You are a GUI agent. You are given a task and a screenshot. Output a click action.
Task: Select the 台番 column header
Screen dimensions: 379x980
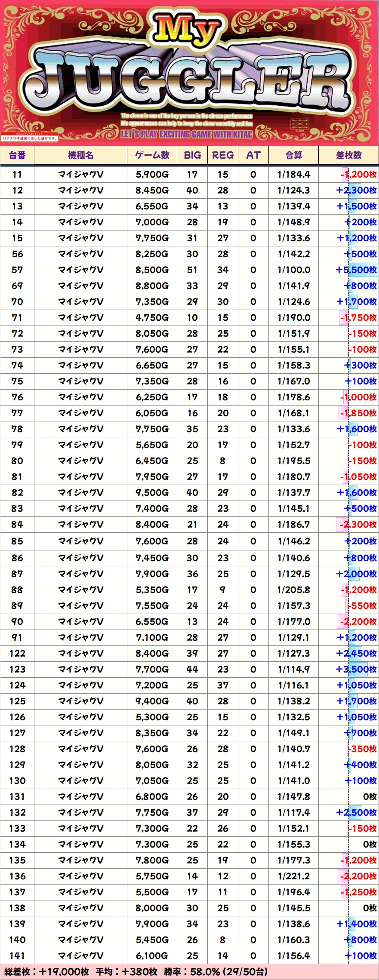click(x=17, y=155)
